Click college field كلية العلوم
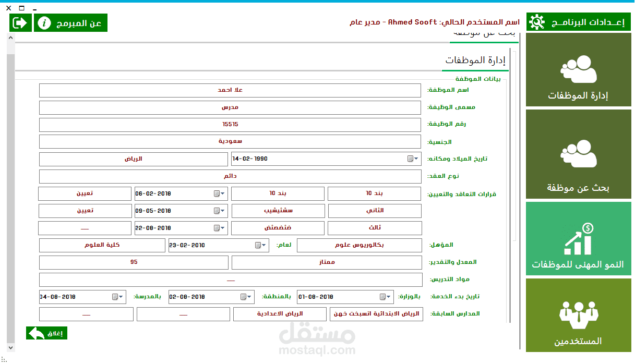 click(x=102, y=245)
